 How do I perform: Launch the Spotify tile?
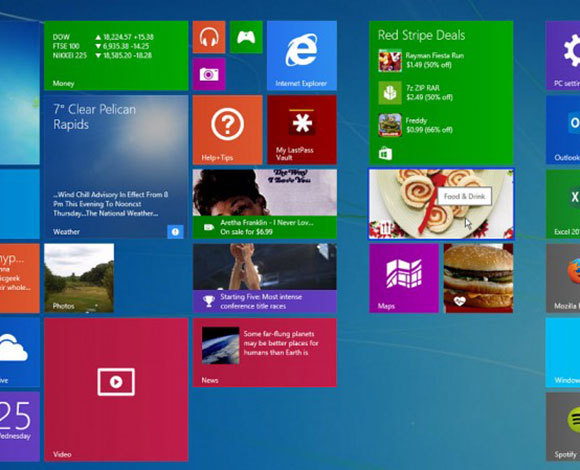(x=563, y=427)
